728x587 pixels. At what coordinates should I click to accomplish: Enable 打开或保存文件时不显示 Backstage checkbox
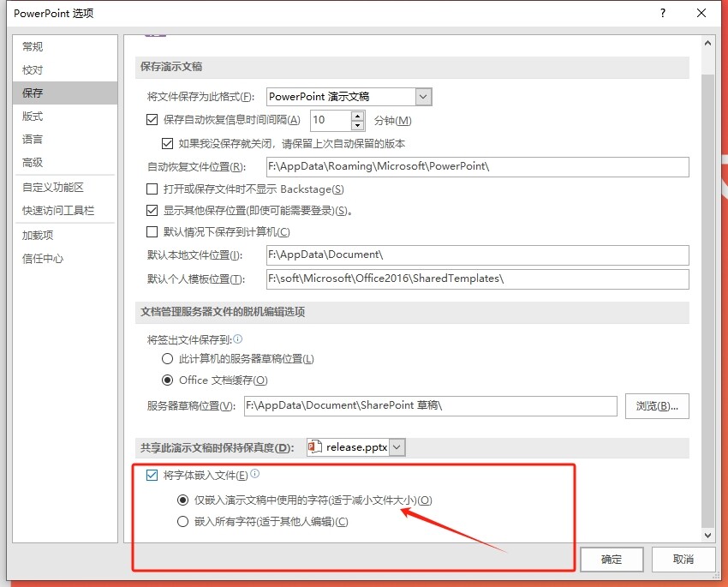point(152,189)
